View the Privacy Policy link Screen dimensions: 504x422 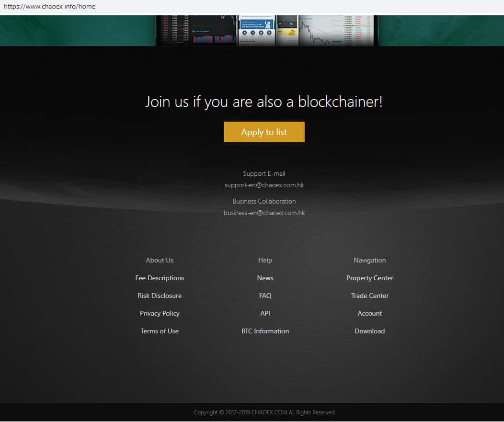(160, 313)
